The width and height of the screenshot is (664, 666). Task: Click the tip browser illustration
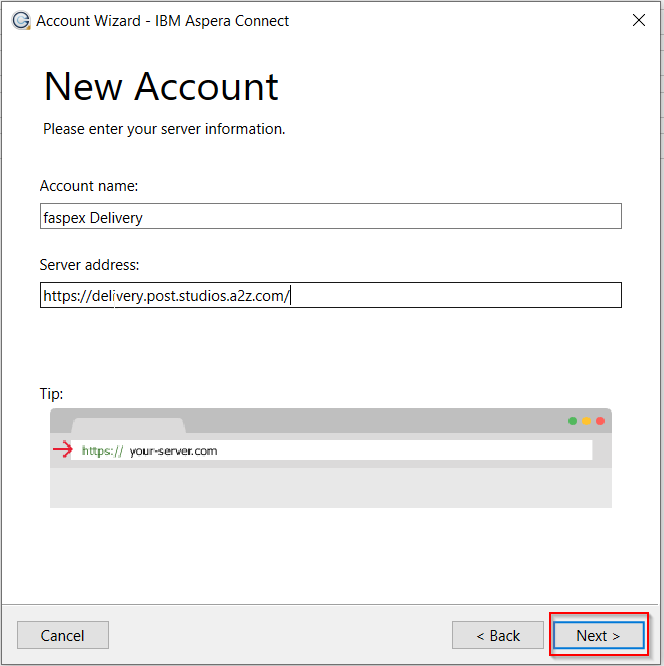(x=331, y=458)
